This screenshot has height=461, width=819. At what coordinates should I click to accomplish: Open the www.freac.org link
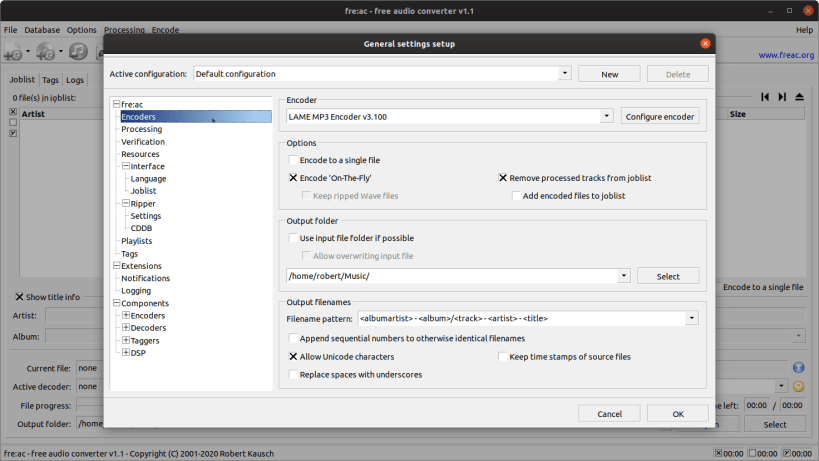[786, 55]
